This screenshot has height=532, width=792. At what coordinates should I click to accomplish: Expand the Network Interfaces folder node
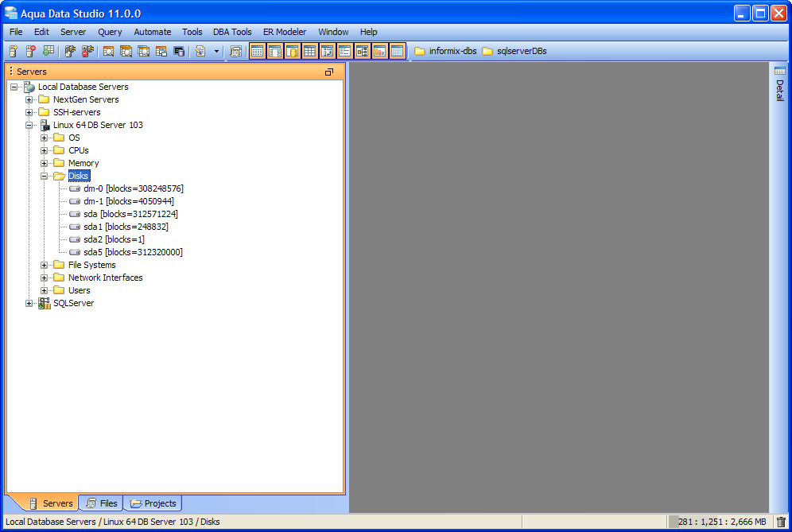[44, 278]
